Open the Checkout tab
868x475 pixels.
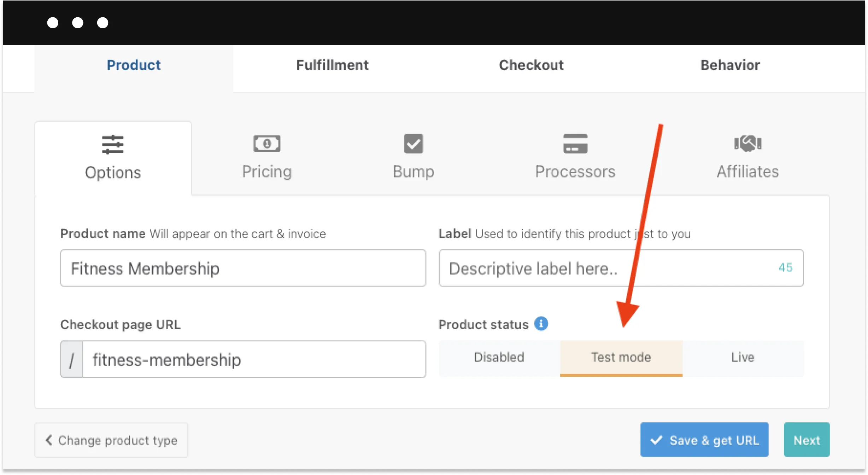click(x=531, y=65)
